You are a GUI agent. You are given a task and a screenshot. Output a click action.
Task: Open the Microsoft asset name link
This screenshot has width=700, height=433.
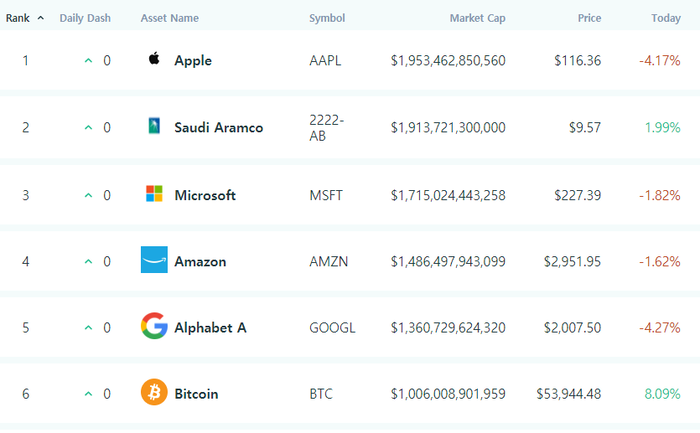coord(205,195)
